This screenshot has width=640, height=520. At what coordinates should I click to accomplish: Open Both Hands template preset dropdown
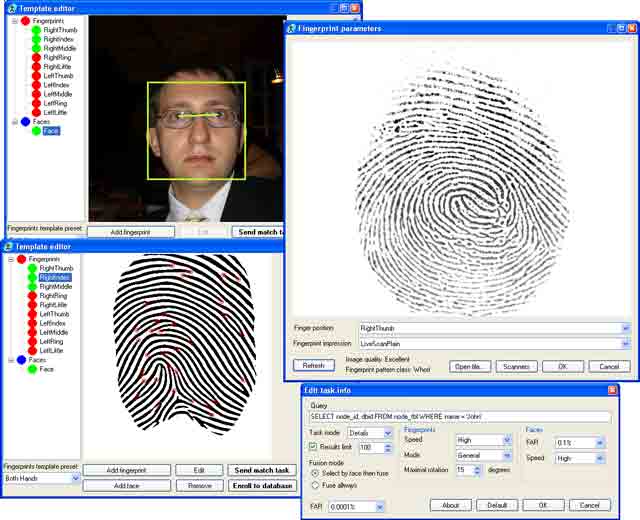pos(76,478)
